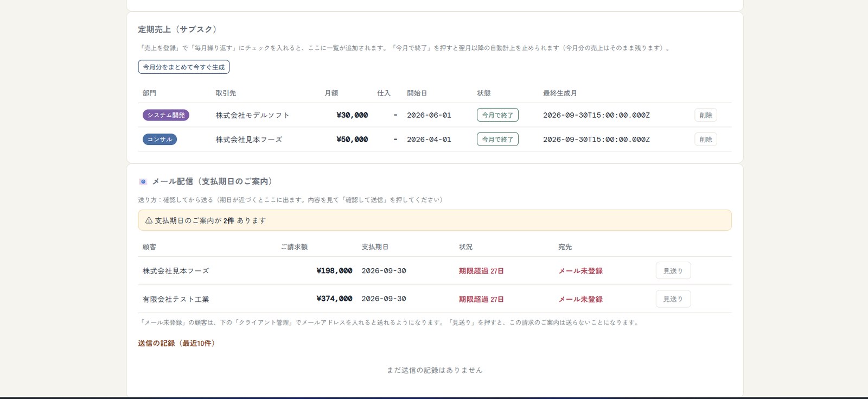The image size is (868, 399).
Task: Click 今月で終了 for 株式会社モデルソフト
Action: pos(497,115)
